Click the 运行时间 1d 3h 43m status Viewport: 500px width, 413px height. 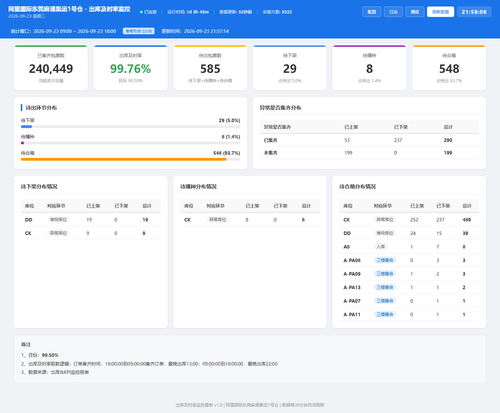pyautogui.click(x=188, y=12)
